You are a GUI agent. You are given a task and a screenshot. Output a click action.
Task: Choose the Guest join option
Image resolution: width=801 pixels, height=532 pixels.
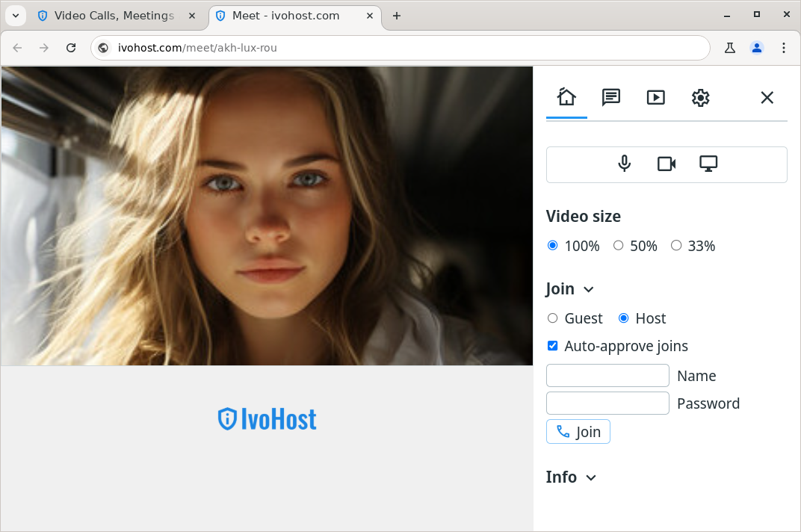tap(552, 318)
